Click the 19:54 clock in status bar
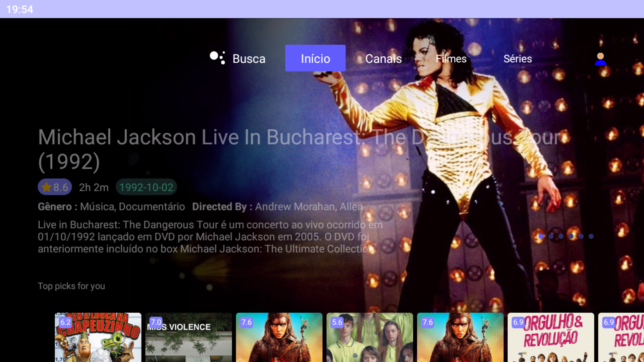Screen dimensions: 644x362 click(x=19, y=9)
